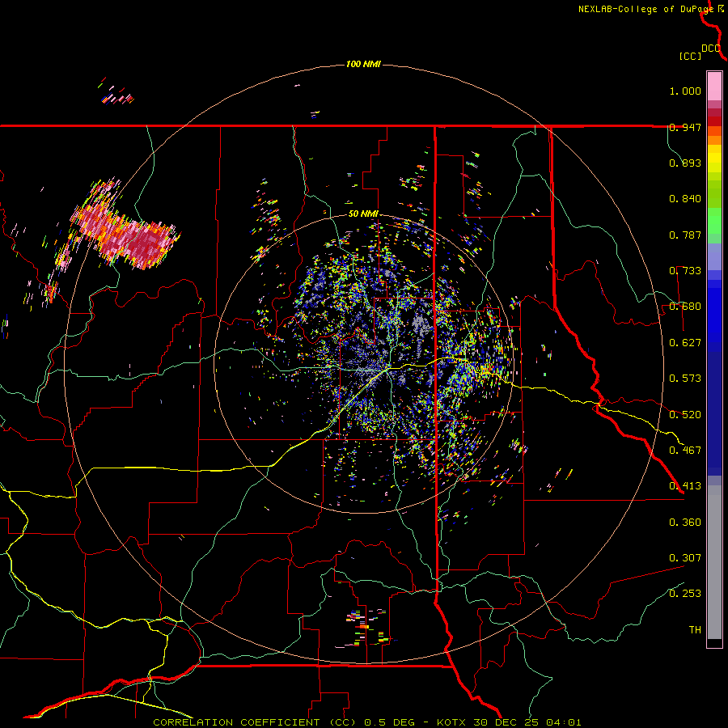Click the 0.253 scale value

click(x=685, y=594)
